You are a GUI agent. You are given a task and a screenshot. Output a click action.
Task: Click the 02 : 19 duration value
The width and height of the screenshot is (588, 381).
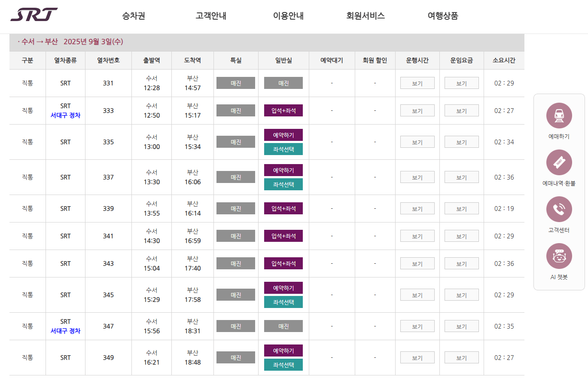click(x=504, y=209)
